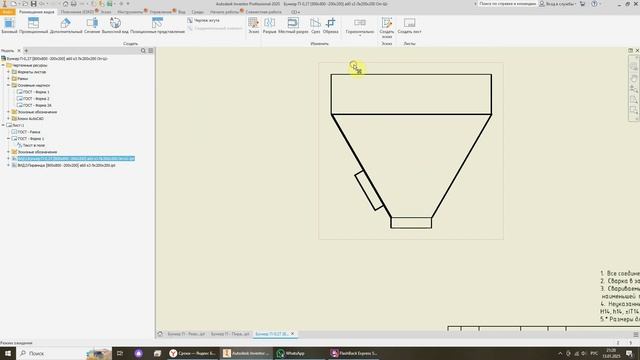Switch to the Управление ribbon tab
Screen dimensions: 640x360
(160, 12)
